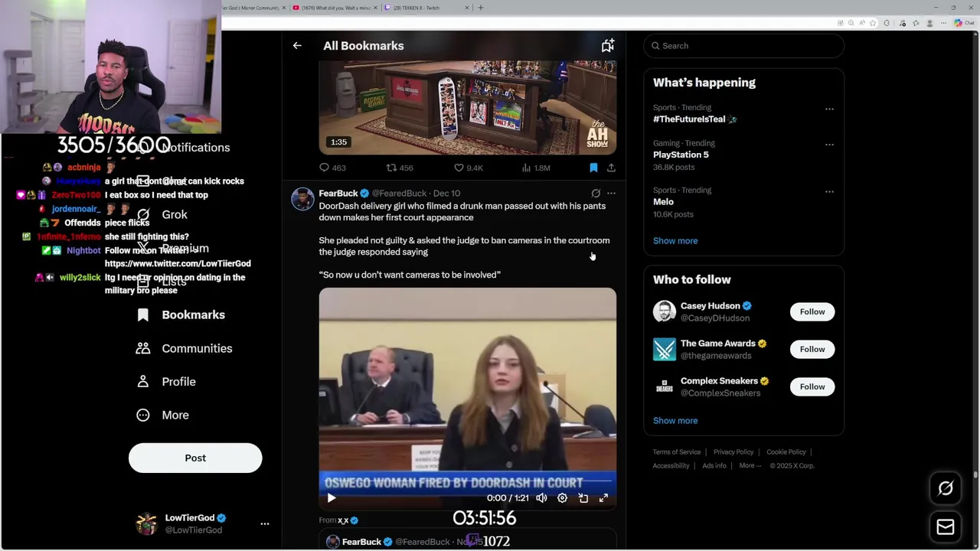Screen dimensions: 980x551
Task: Open Cookie Policy link
Action: point(786,452)
